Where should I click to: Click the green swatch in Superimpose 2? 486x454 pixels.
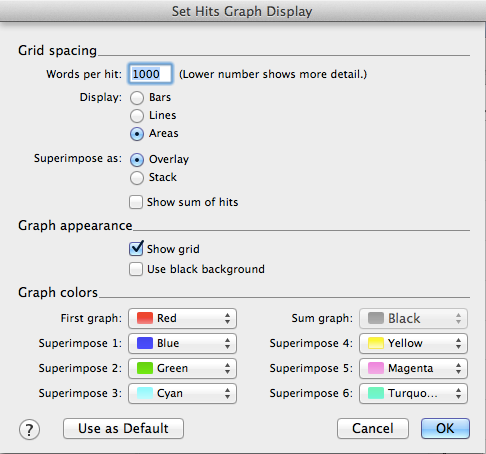pyautogui.click(x=145, y=368)
